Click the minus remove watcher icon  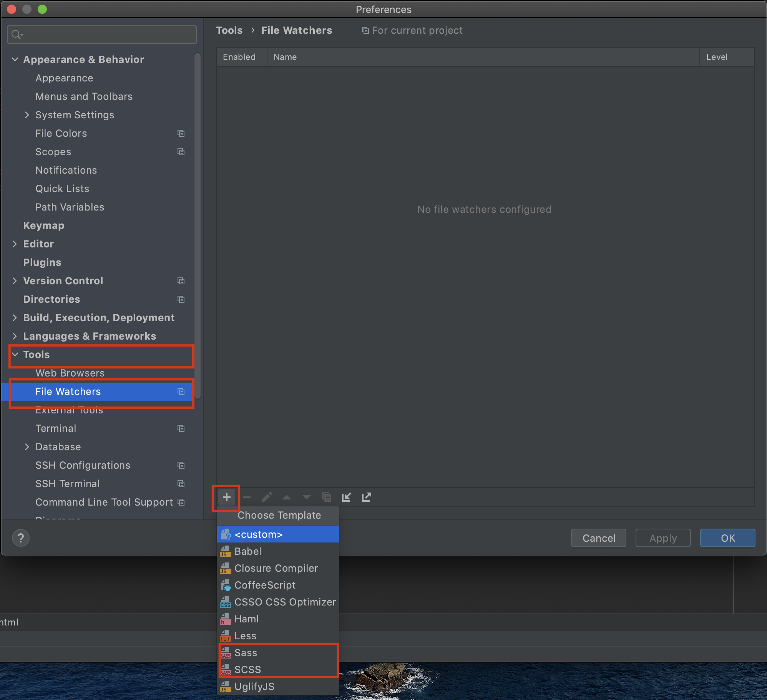(247, 497)
